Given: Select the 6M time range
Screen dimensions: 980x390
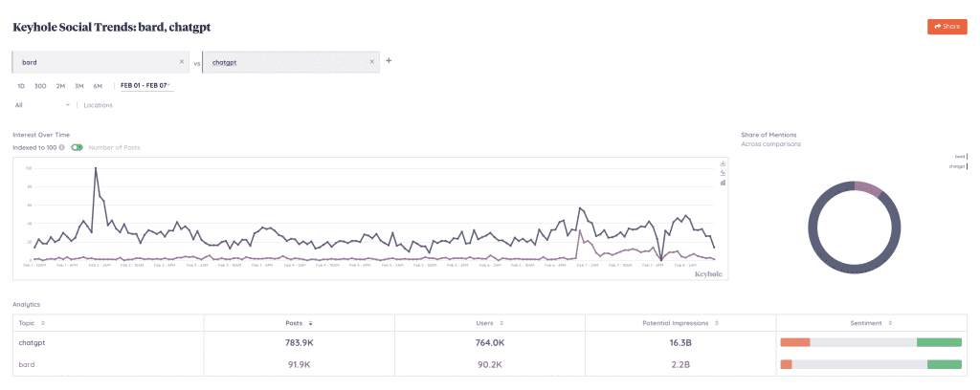Looking at the screenshot, I should pyautogui.click(x=99, y=86).
